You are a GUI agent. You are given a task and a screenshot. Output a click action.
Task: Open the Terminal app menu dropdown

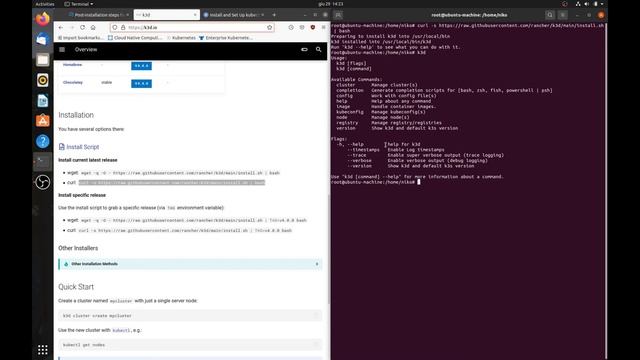pos(78,4)
